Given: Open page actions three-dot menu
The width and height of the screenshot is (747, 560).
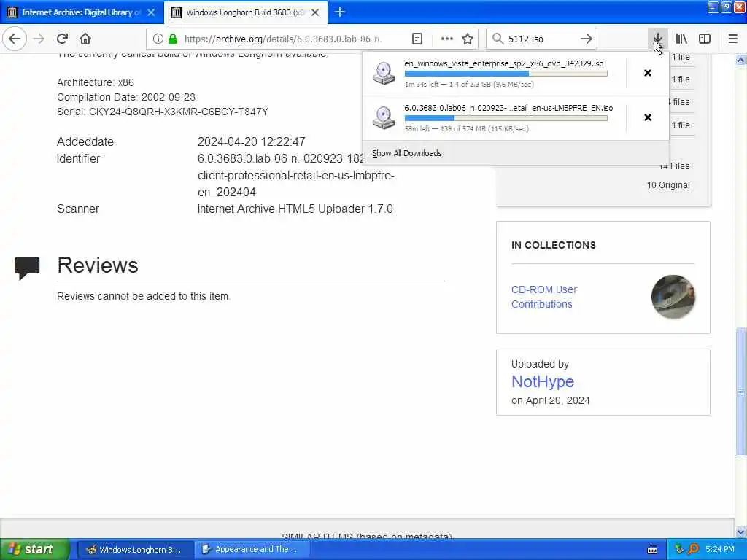Looking at the screenshot, I should [x=447, y=39].
